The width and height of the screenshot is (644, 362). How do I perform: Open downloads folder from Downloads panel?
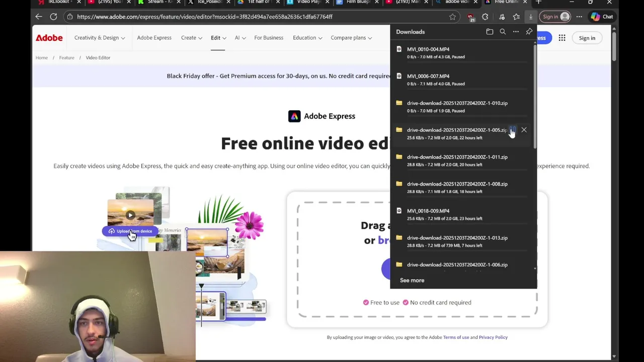490,32
